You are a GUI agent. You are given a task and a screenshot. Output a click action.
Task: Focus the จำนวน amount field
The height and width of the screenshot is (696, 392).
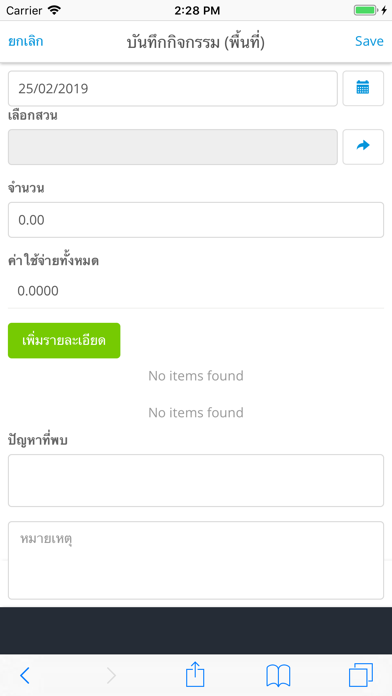tap(196, 220)
